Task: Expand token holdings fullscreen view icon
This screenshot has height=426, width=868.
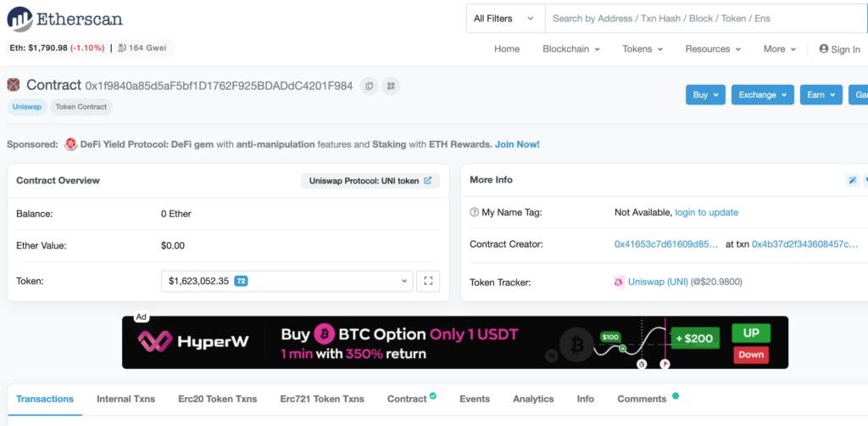Action: click(428, 281)
